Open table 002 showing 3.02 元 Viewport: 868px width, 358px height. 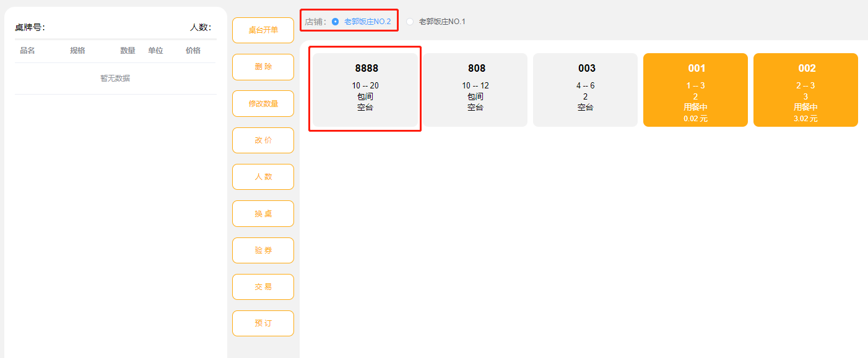805,90
